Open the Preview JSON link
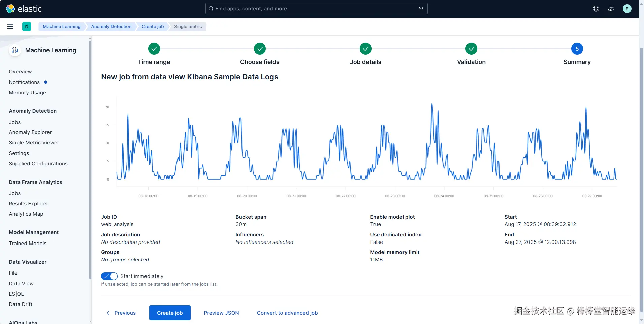This screenshot has height=324, width=644. pos(221,313)
